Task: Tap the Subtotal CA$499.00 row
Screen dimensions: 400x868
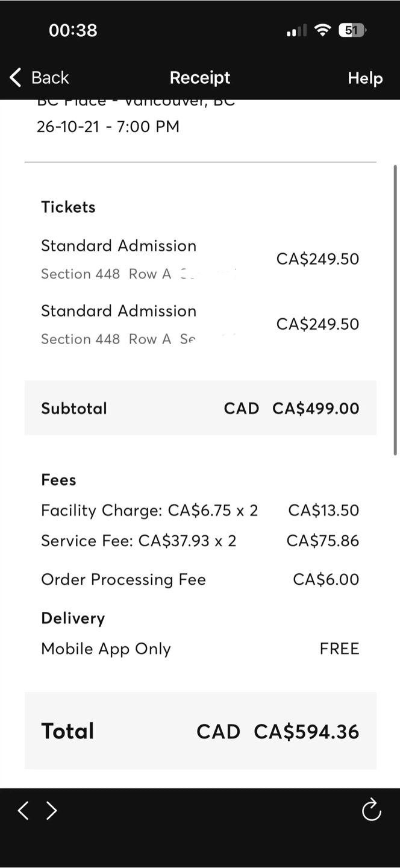Action: [200, 408]
